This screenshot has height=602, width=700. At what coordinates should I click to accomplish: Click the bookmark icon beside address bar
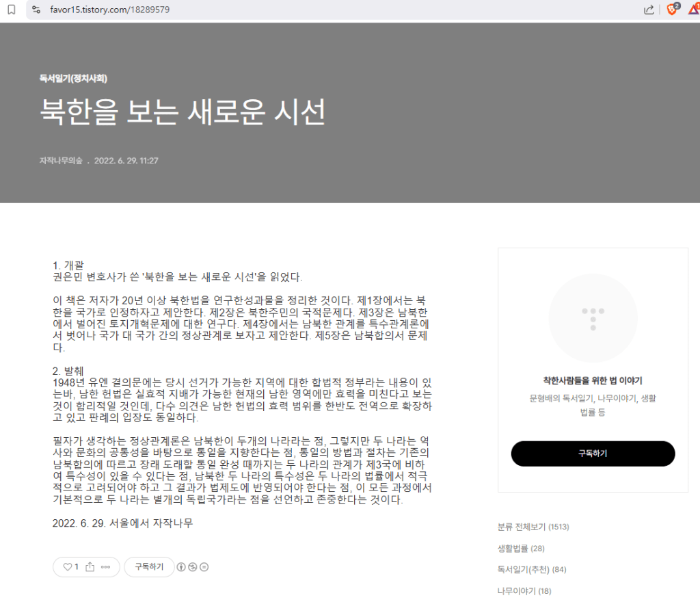12,10
